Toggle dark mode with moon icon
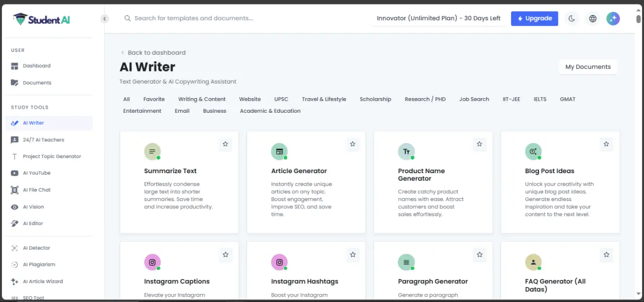The image size is (644, 302). (572, 19)
